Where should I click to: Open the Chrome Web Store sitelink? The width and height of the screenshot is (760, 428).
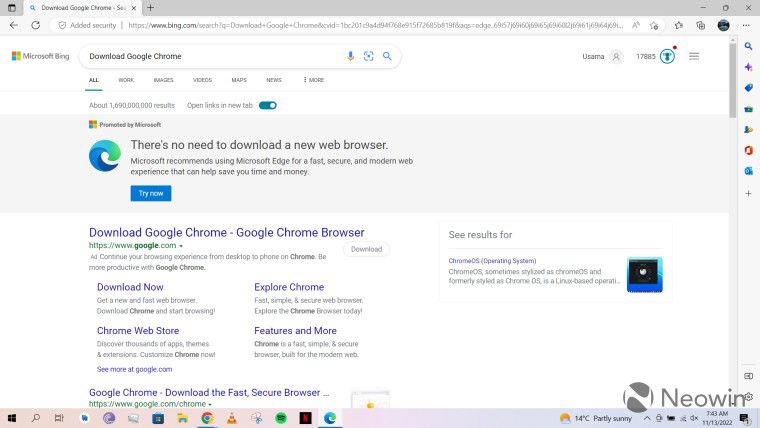(138, 331)
